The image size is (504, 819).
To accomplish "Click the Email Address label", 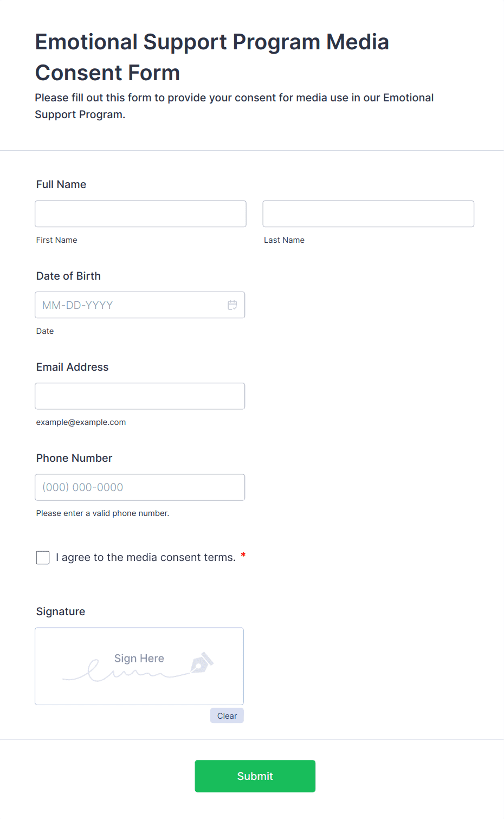I will [72, 367].
